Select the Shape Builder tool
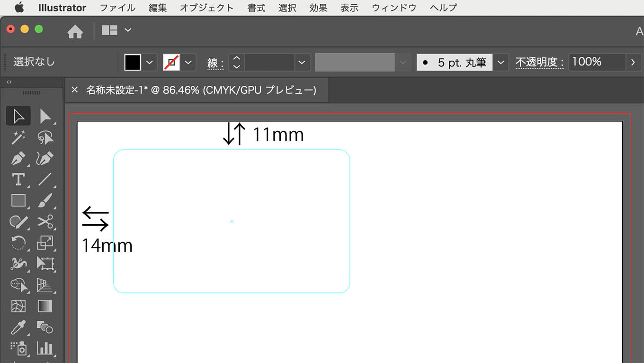This screenshot has width=644, height=363. point(18,285)
